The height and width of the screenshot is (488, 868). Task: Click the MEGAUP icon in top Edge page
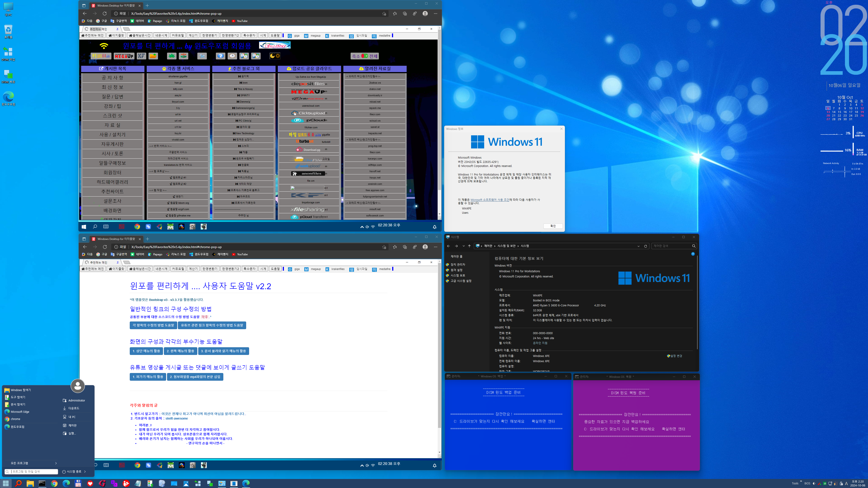click(x=124, y=56)
